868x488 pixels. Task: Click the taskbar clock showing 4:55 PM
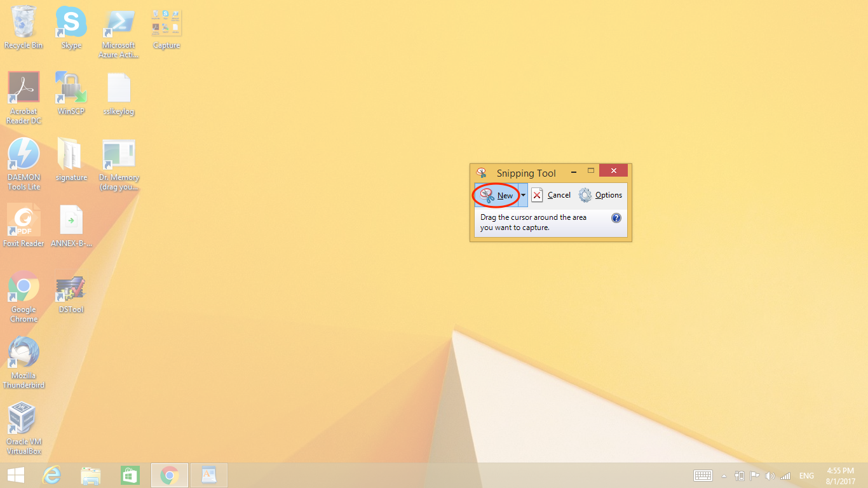click(840, 475)
